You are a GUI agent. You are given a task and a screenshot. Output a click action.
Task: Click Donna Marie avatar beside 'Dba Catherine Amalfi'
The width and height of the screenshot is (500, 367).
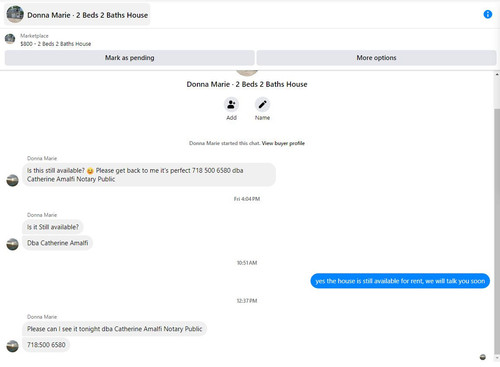coord(13,244)
